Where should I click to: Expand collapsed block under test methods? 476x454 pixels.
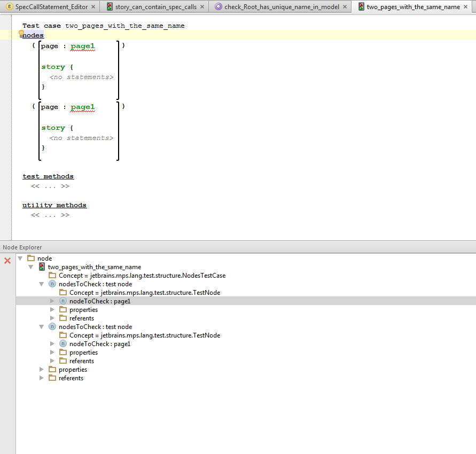coord(50,186)
